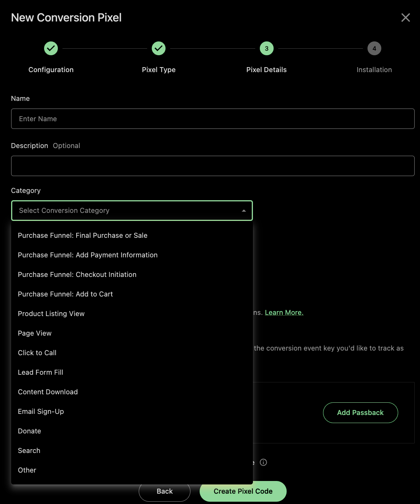Click the Add Passback button
420x504 pixels.
(360, 413)
